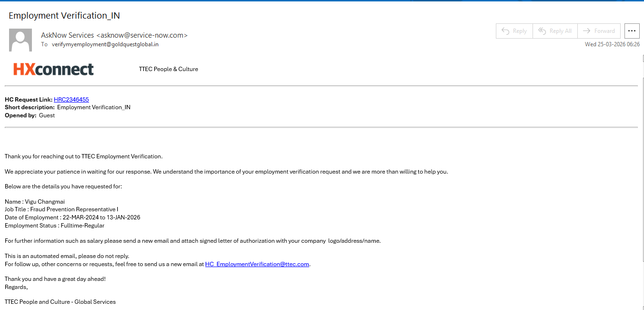
Task: Open the HC_EmploymentVerification@ttec.com email link
Action: pos(257,264)
